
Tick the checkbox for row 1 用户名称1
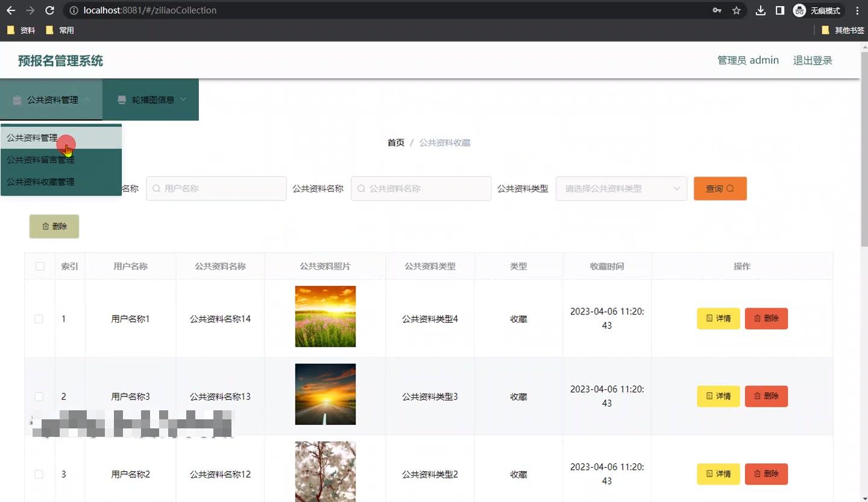click(39, 319)
